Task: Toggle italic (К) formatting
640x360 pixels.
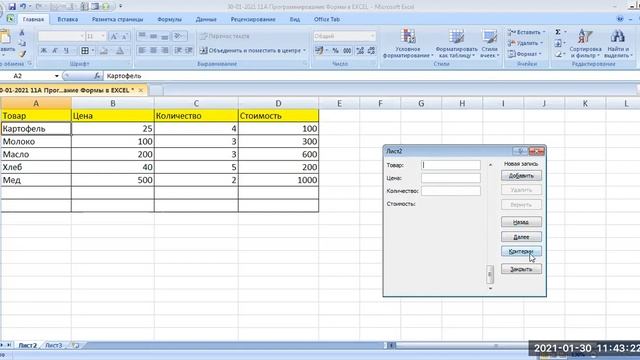Action: [55, 51]
